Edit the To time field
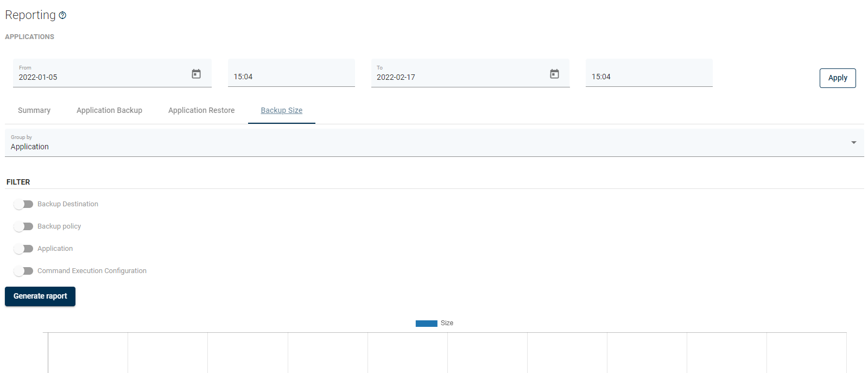The width and height of the screenshot is (868, 373). pyautogui.click(x=649, y=77)
